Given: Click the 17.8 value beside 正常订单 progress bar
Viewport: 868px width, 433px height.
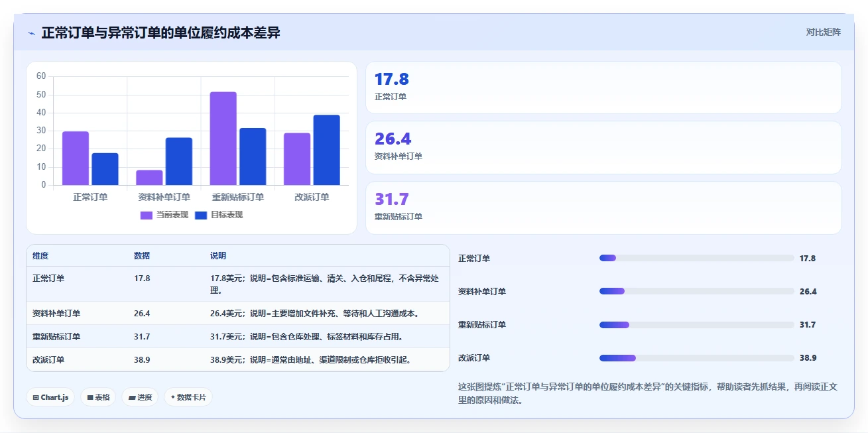Looking at the screenshot, I should (808, 259).
